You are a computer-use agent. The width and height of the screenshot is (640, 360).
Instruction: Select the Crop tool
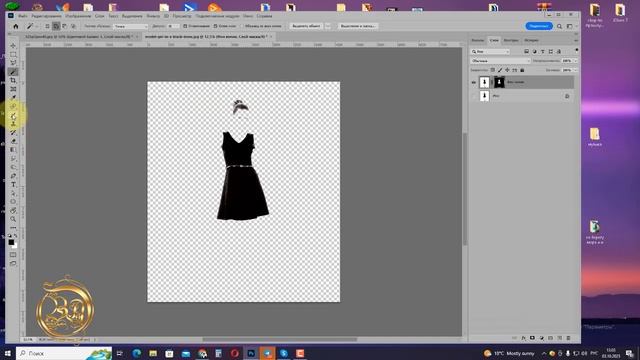pos(13,80)
